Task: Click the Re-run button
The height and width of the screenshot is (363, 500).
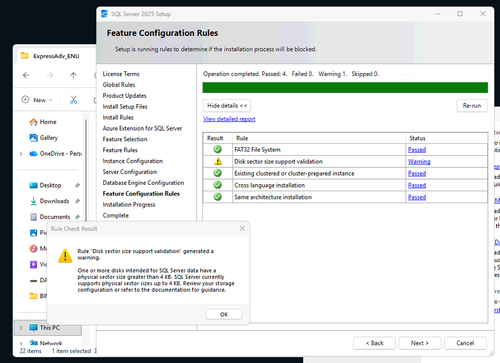Action: point(472,106)
